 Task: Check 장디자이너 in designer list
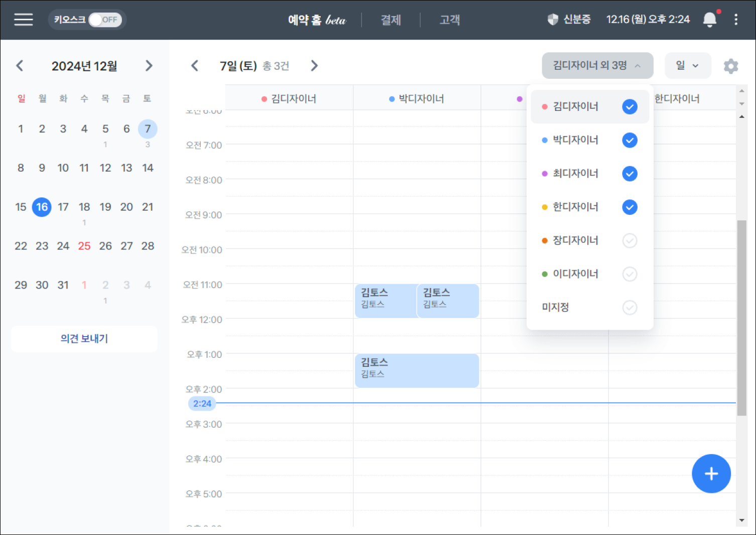(x=629, y=240)
